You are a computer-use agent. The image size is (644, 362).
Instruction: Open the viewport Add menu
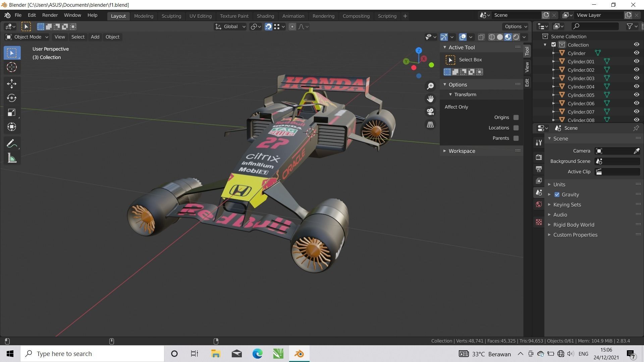click(95, 37)
